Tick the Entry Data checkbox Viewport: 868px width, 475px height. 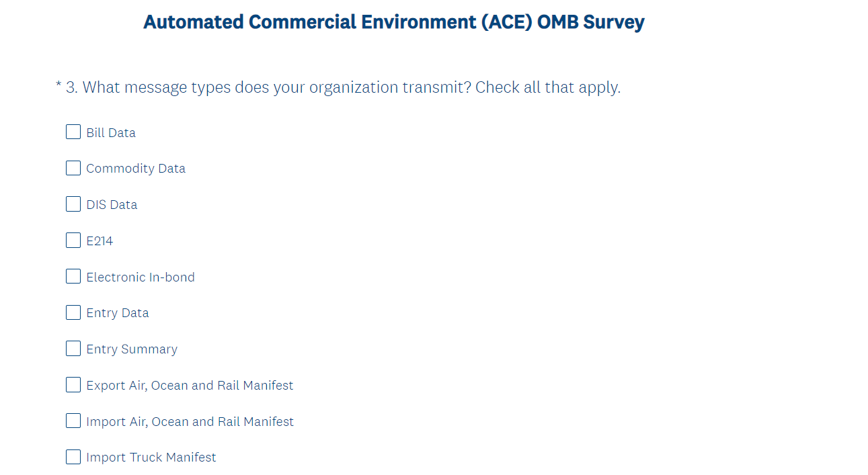[73, 312]
